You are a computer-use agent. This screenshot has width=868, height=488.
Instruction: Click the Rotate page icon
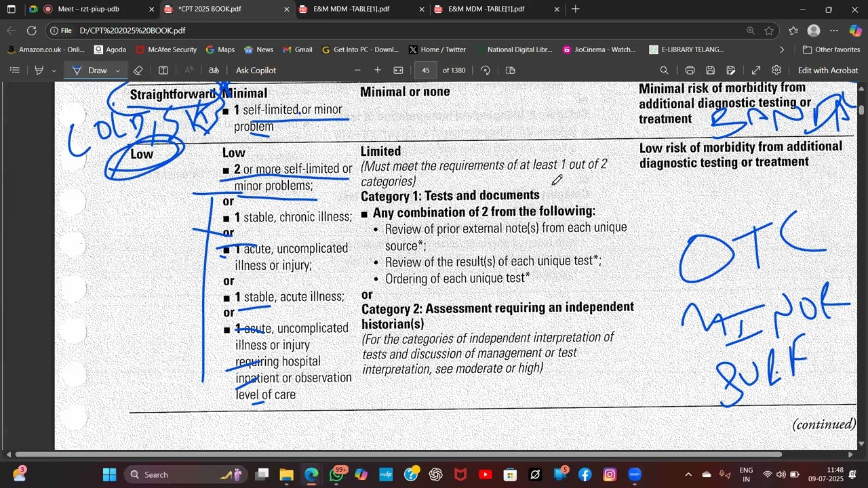point(485,70)
